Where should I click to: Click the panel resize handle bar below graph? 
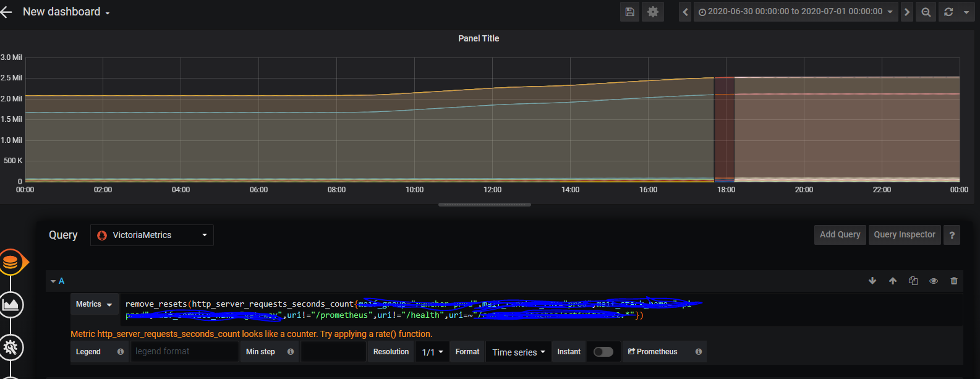(485, 205)
